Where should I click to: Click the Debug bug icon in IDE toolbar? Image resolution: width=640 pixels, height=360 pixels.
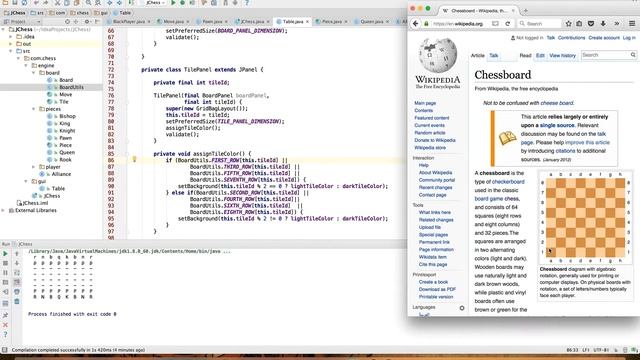click(182, 3)
